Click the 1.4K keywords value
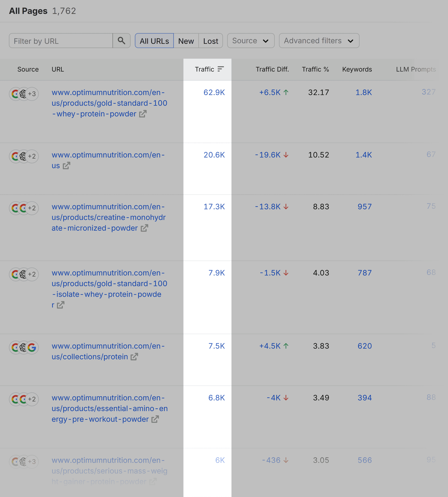 364,155
